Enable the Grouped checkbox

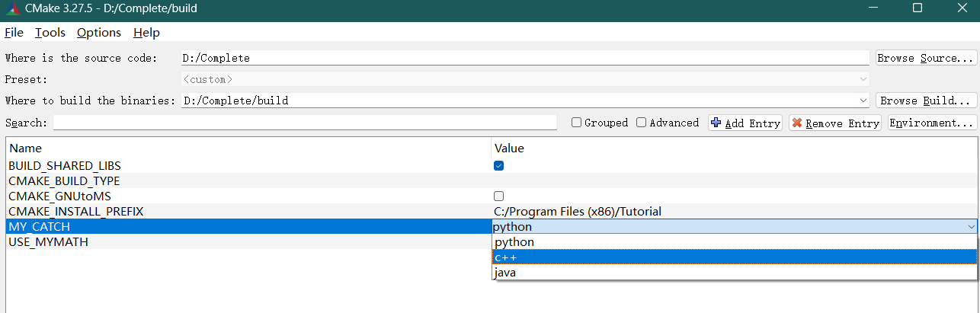click(x=577, y=123)
